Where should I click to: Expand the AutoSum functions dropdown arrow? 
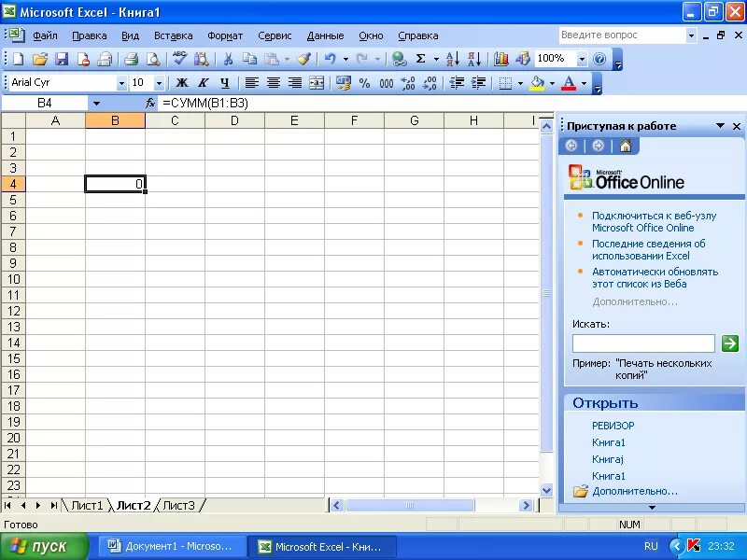[436, 59]
